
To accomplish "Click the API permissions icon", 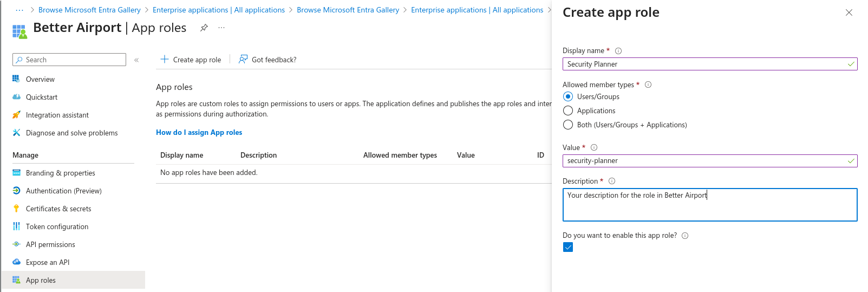I will [x=16, y=244].
